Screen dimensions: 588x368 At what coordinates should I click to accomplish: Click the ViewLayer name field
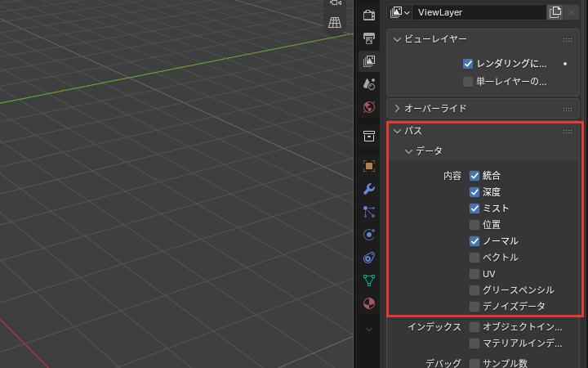tap(479, 12)
